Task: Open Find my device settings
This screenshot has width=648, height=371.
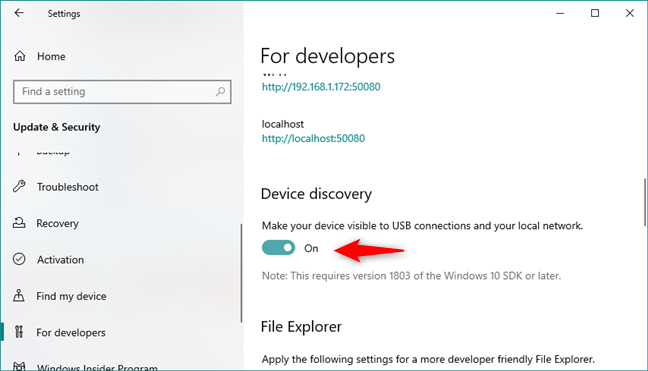Action: [71, 296]
